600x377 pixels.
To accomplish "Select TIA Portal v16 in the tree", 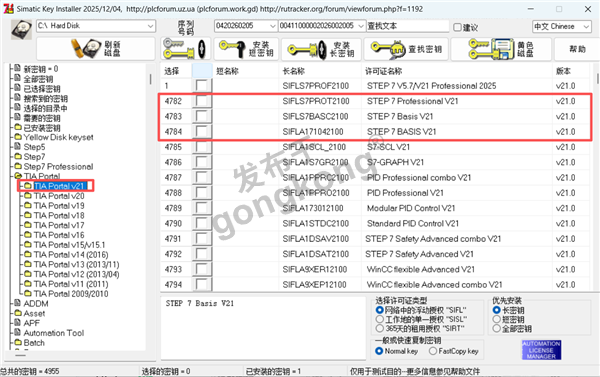I will (x=59, y=235).
